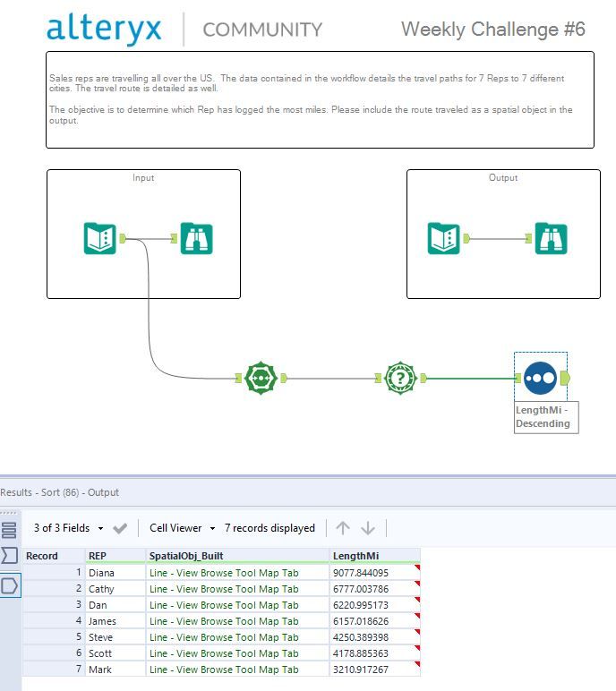Click the 4178.885363 LengthMi value
This screenshot has width=616, height=691.
coord(375,653)
